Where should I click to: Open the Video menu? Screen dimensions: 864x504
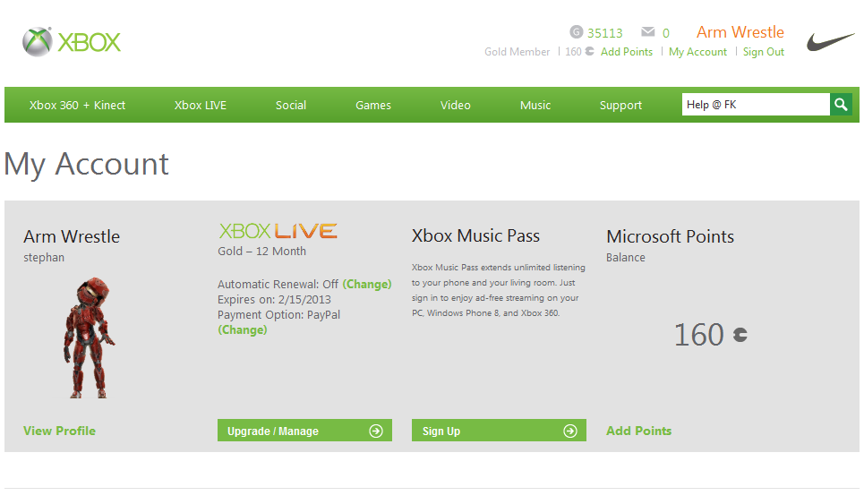tap(455, 105)
